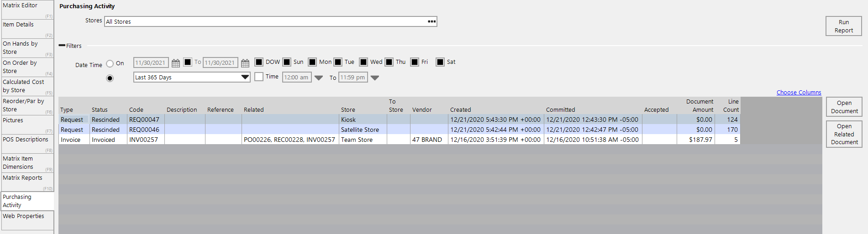Screen dimensions: 868x234
Task: Open the On Hands by Store tab
Action: [27, 48]
